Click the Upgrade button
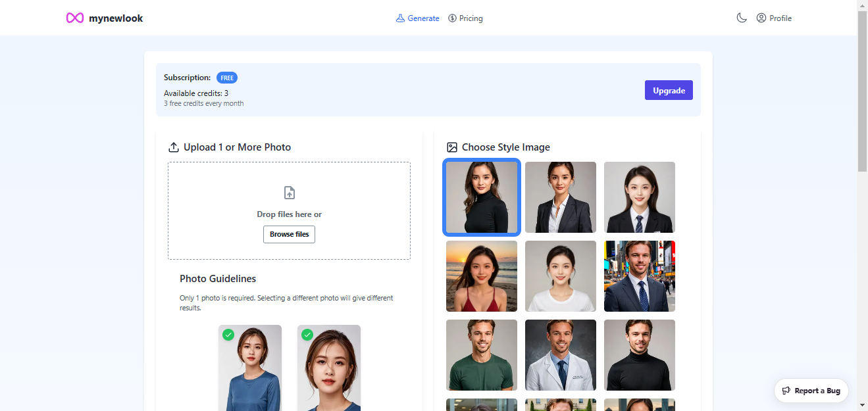Image resolution: width=868 pixels, height=411 pixels. pos(669,90)
